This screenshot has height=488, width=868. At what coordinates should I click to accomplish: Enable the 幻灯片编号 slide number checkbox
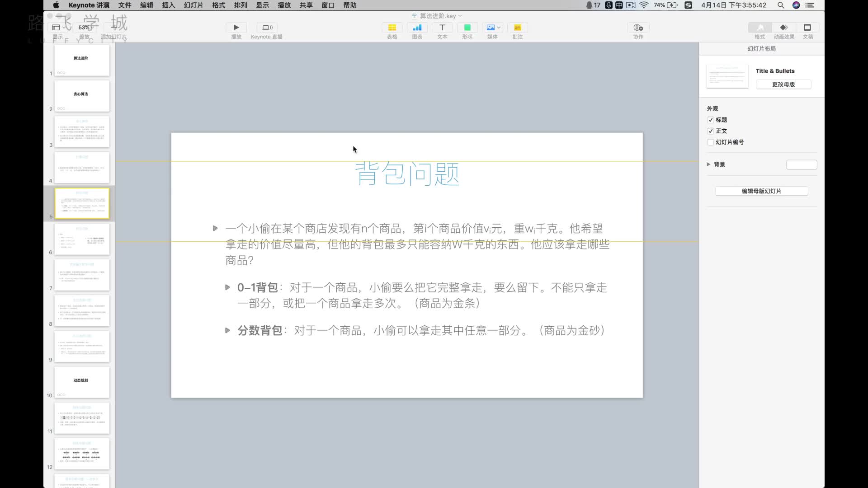(x=711, y=142)
